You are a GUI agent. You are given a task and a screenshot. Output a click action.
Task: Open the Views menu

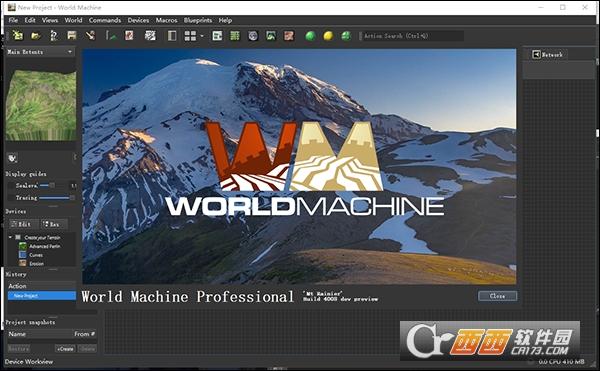(50, 20)
